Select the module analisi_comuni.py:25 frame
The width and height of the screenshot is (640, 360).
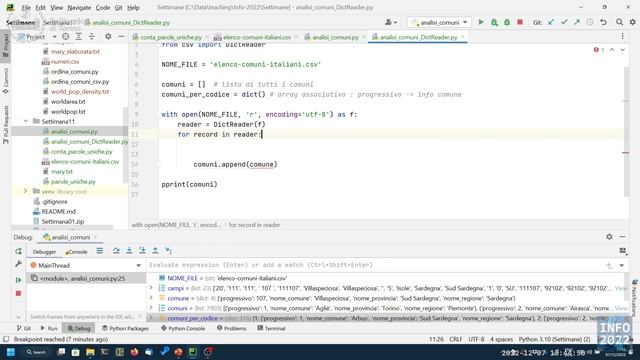click(86, 278)
